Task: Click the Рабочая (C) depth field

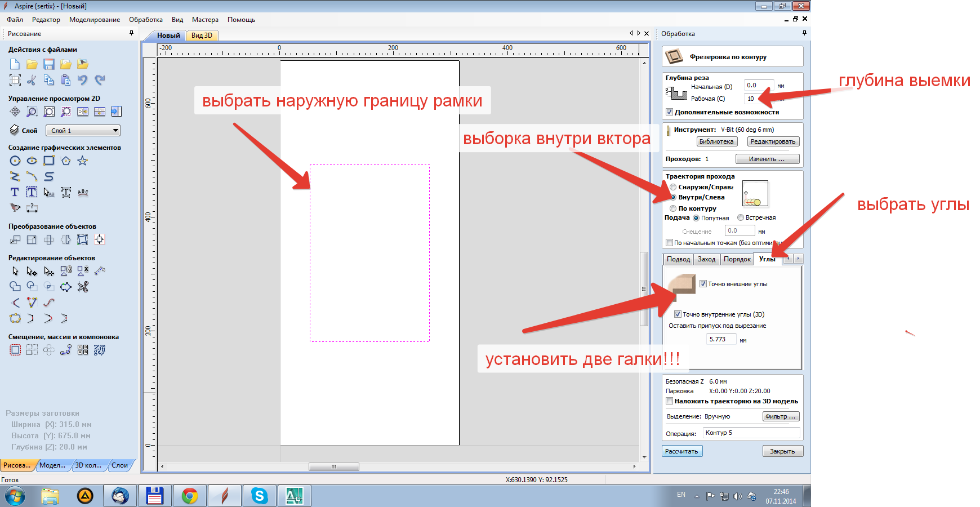Action: pyautogui.click(x=759, y=99)
